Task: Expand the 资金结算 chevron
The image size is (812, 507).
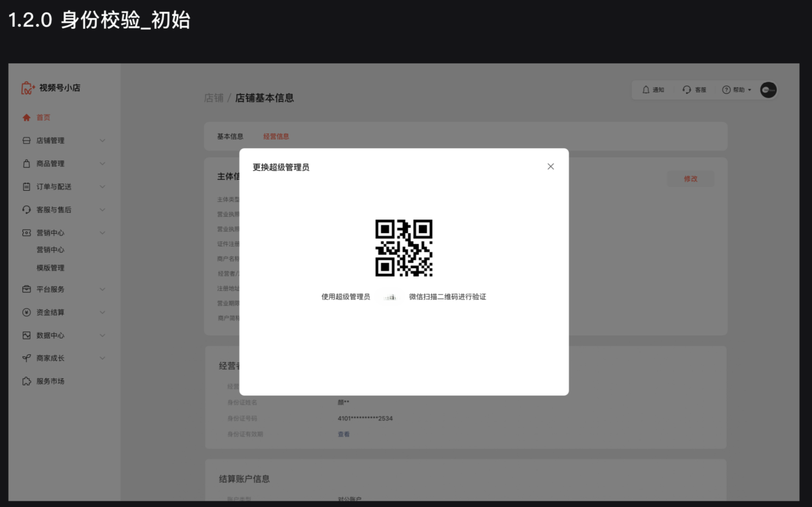Action: coord(103,312)
